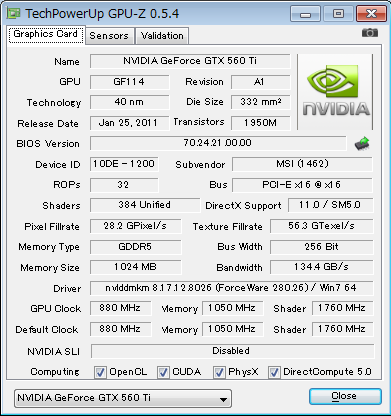Viewport: 391px width, 416px height.
Task: Click Shaders value 384 Unified
Action: point(145,205)
